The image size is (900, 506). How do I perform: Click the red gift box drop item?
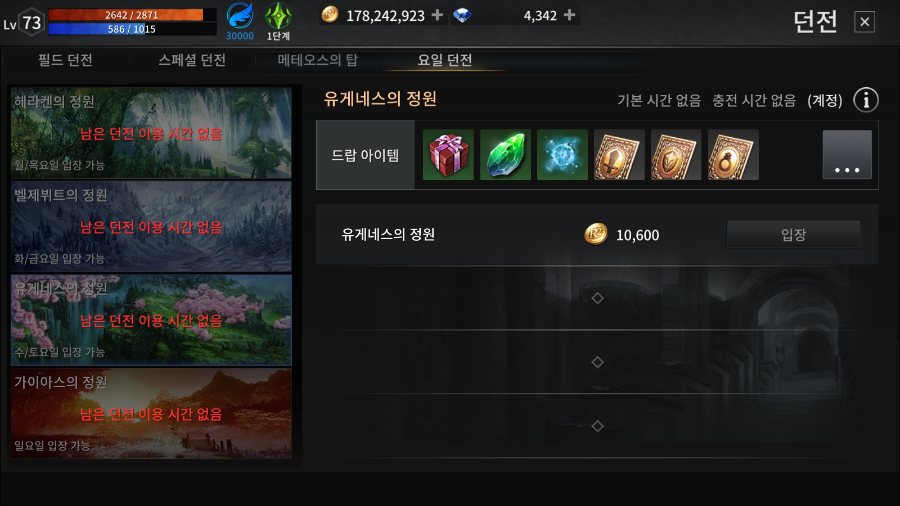pyautogui.click(x=448, y=154)
